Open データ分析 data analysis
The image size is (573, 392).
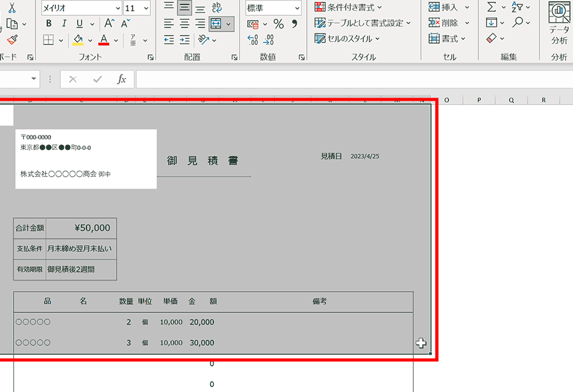pos(559,22)
